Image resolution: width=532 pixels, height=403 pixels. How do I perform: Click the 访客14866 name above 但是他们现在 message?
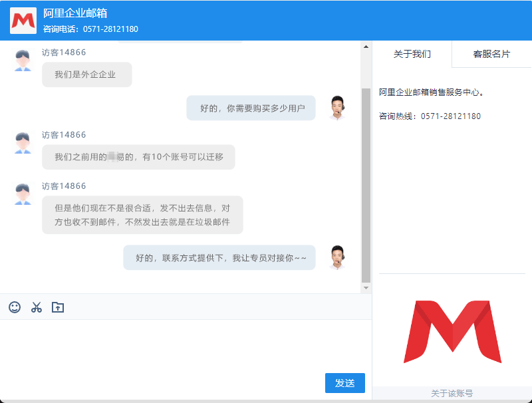[64, 186]
